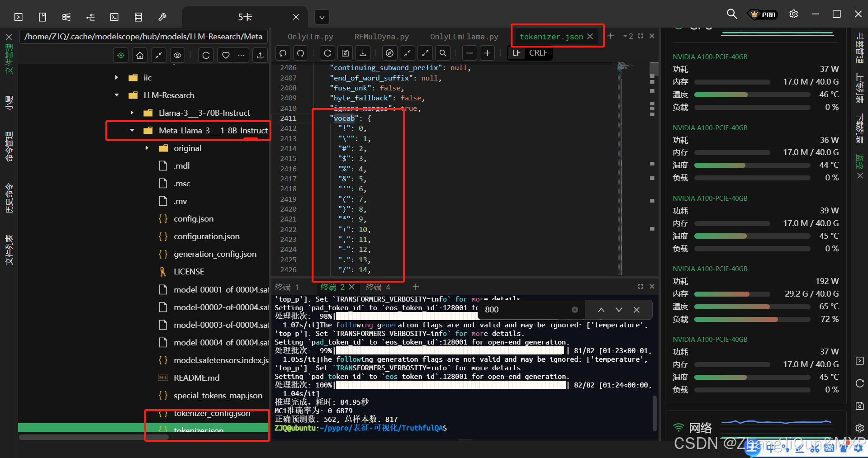Click the server list icon in top toolbar
Viewport: 868px width, 458px height.
138,17
